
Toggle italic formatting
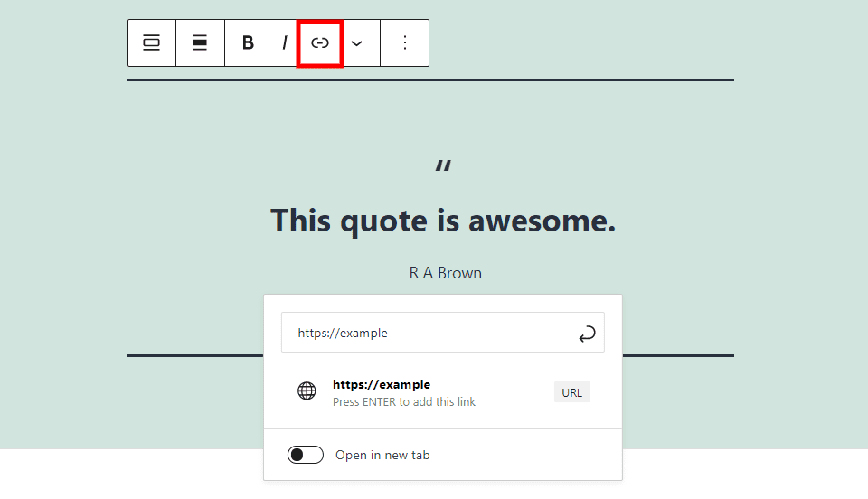click(285, 42)
